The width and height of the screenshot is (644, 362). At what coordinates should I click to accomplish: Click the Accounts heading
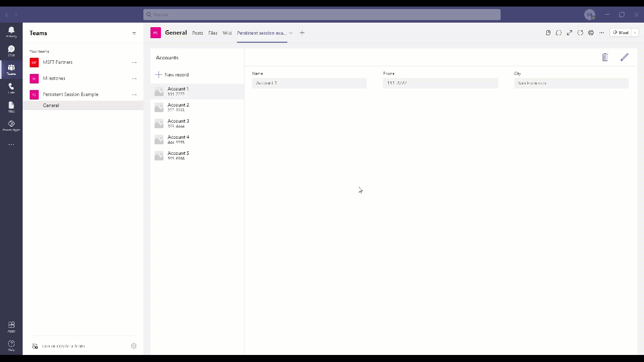(x=167, y=58)
